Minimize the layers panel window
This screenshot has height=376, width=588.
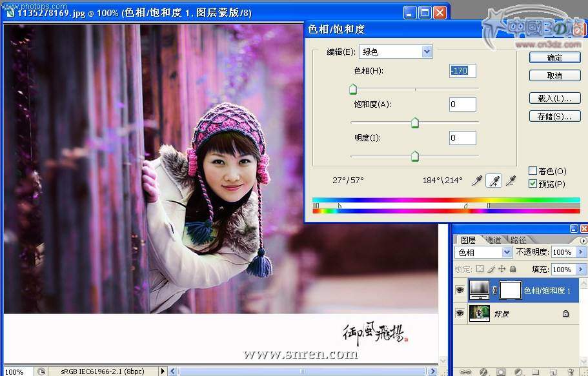(574, 229)
